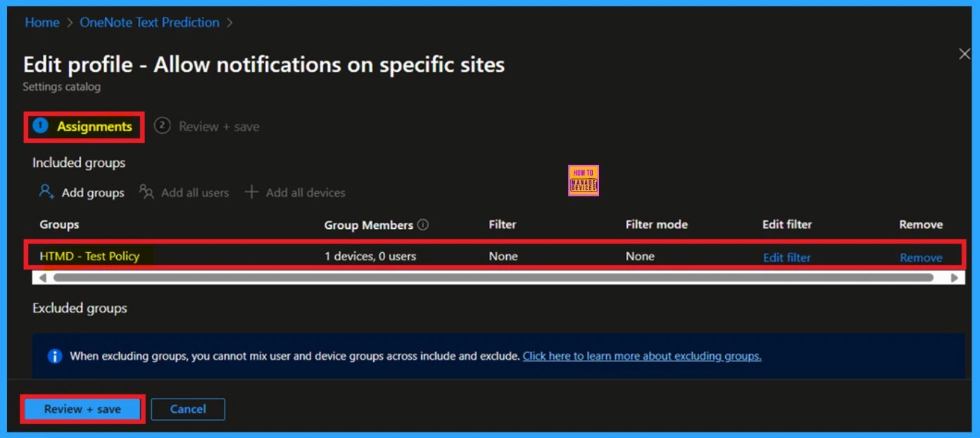Click the Groups column header
The width and height of the screenshot is (980, 438).
tap(59, 225)
